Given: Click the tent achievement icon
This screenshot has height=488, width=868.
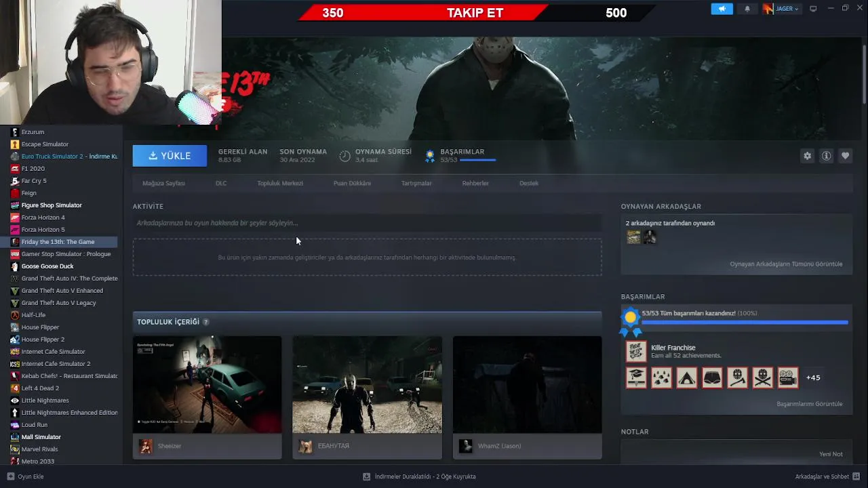Looking at the screenshot, I should (x=686, y=378).
